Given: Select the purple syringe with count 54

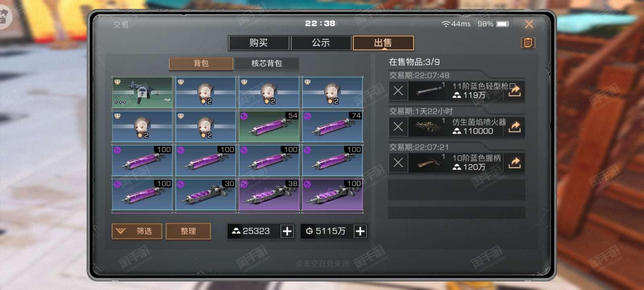Looking at the screenshot, I should tap(269, 126).
